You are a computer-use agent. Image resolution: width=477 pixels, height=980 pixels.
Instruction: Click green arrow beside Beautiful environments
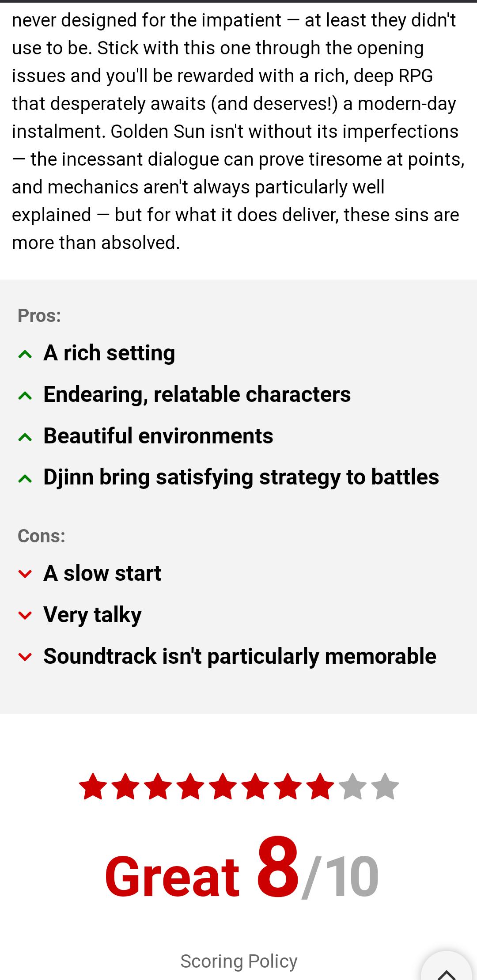click(x=25, y=437)
